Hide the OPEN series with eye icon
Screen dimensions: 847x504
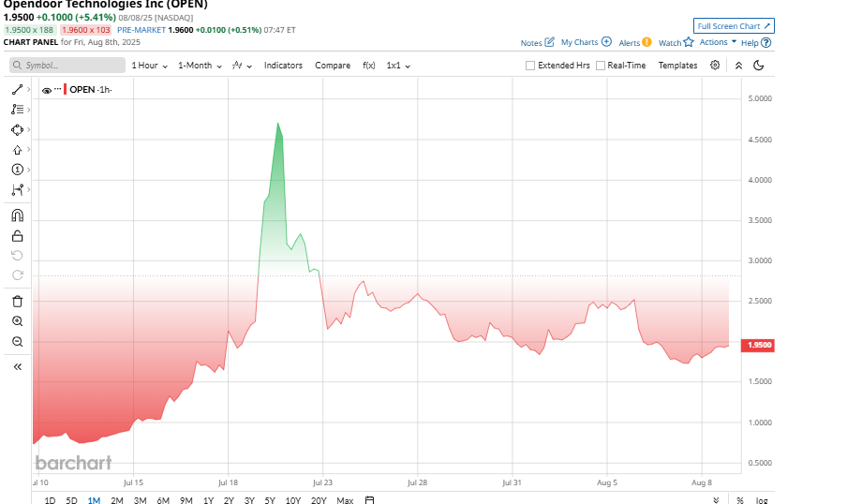click(47, 91)
